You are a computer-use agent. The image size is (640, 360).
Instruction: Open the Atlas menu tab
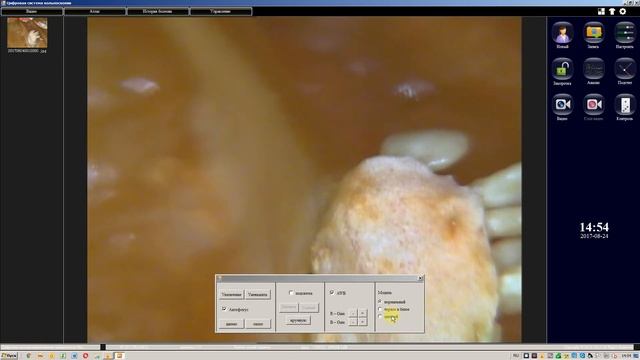95,11
